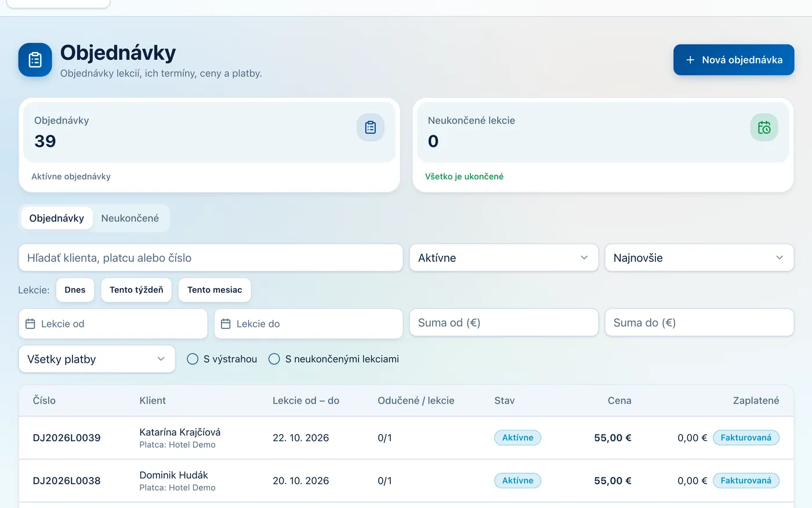812x508 pixels.
Task: Click the Lekcie od – do column header
Action: 306,401
